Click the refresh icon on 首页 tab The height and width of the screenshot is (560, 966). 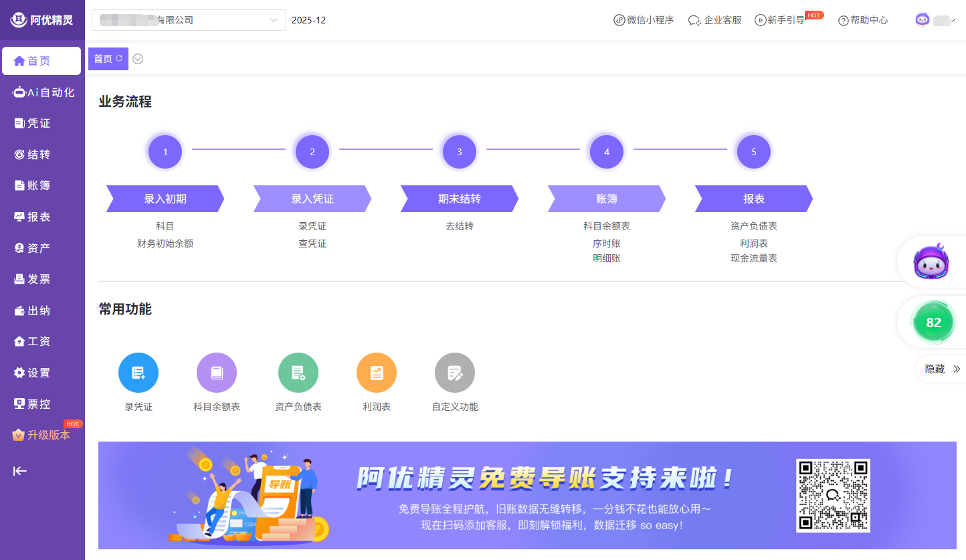120,59
